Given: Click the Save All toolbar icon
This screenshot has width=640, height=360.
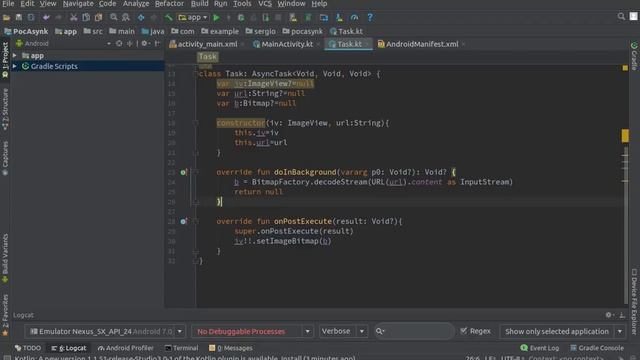Looking at the screenshot, I should click(x=19, y=18).
